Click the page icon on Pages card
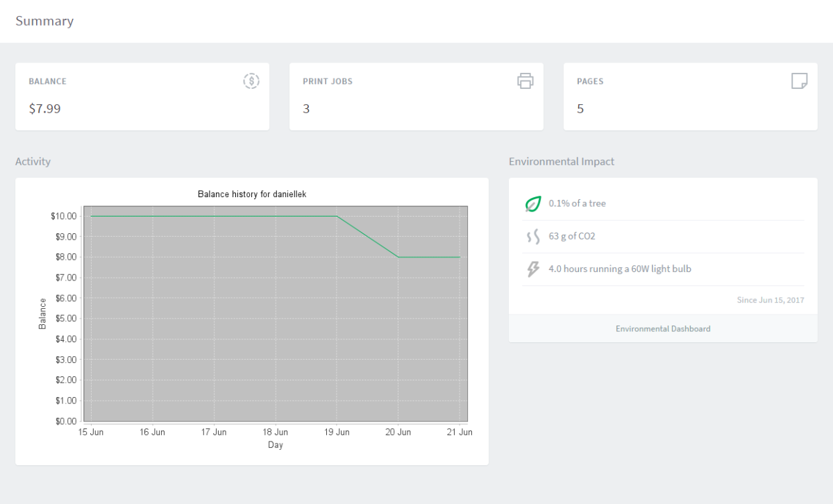Screen dimensions: 833x504 (x=799, y=81)
